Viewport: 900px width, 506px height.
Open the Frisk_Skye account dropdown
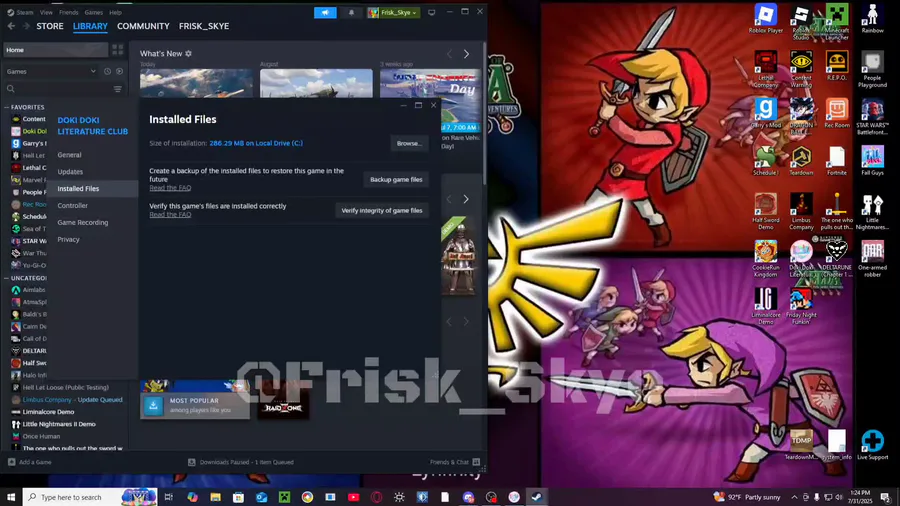(393, 12)
